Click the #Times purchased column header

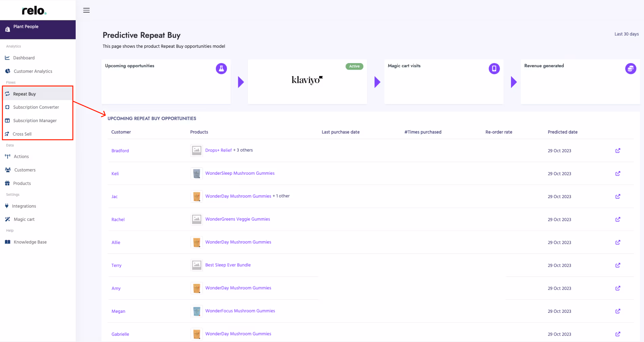(x=423, y=132)
